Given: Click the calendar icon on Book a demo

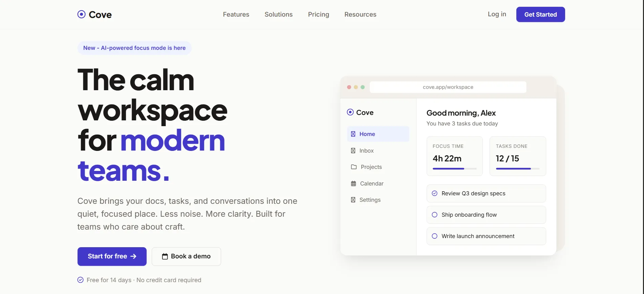Looking at the screenshot, I should [165, 256].
